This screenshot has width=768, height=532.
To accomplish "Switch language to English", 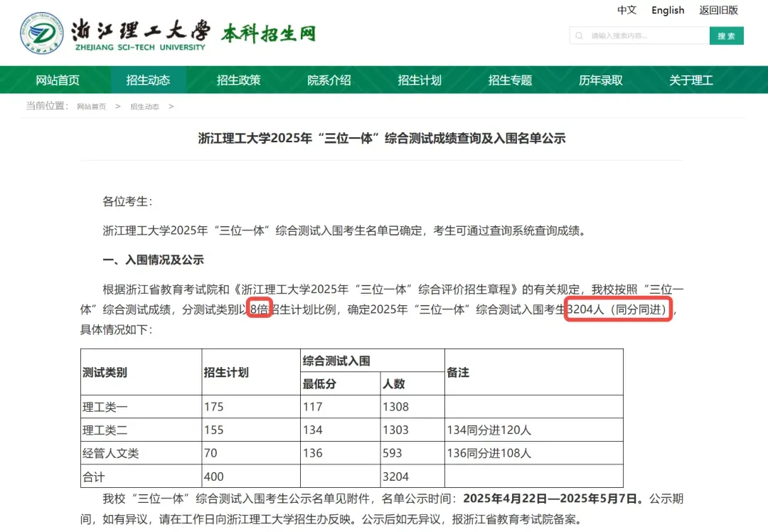I will (x=668, y=10).
